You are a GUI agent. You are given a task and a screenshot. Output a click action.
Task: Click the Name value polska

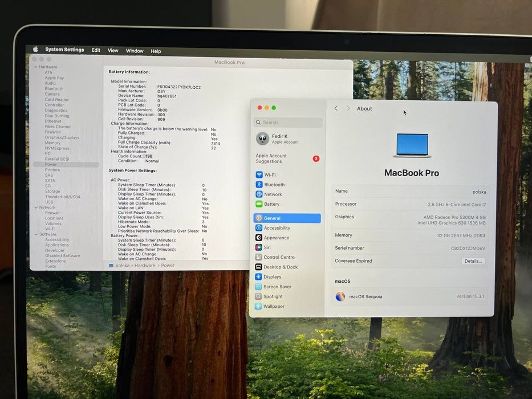coord(479,192)
